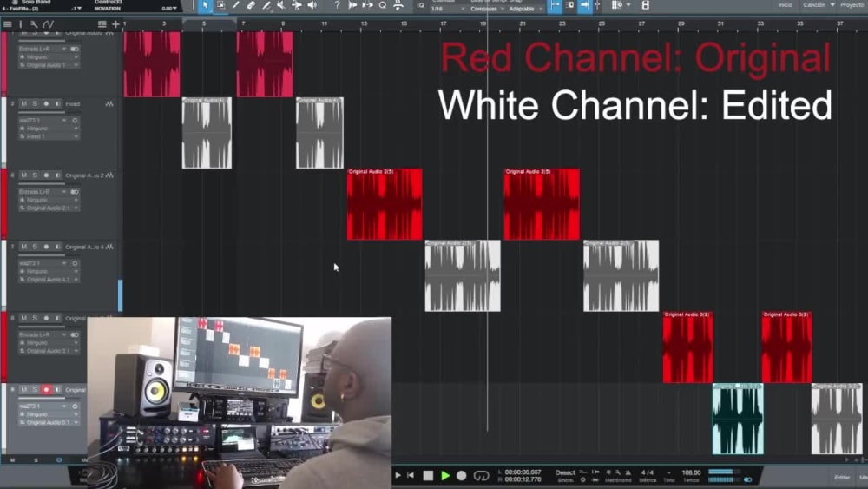Open the question mark help icon
Screen dimensions: 868x489
337,5
